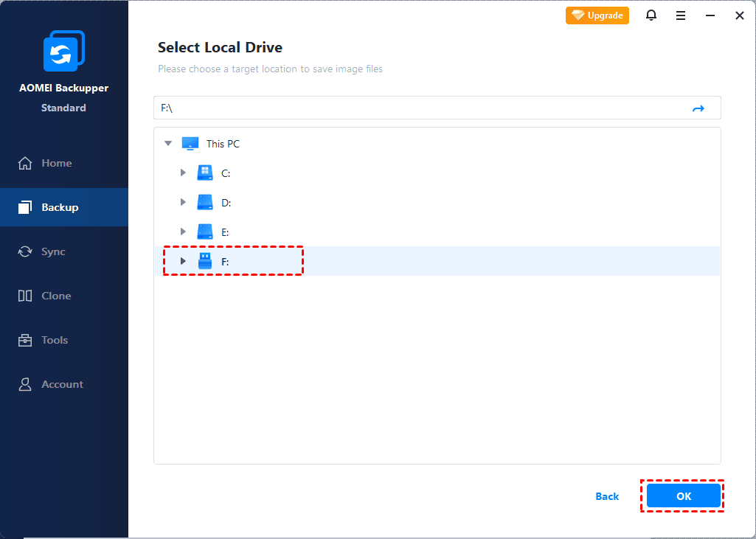Expand the D: drive node
This screenshot has height=539, width=756.
183,203
